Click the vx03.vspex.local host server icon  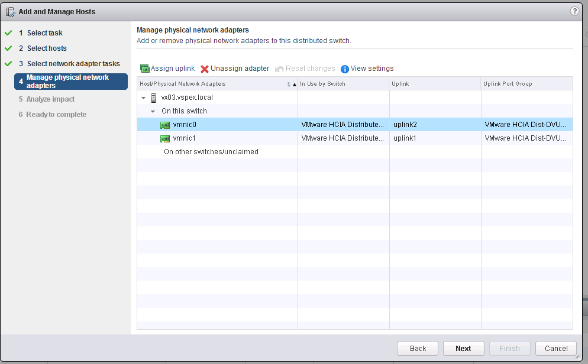pos(153,97)
